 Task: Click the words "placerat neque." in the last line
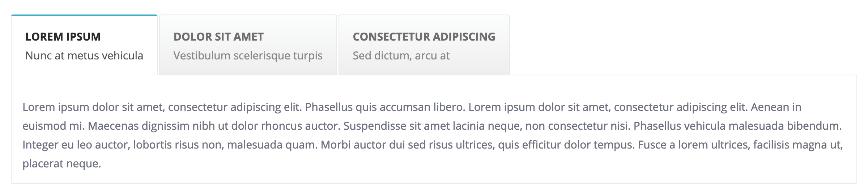coord(61,164)
